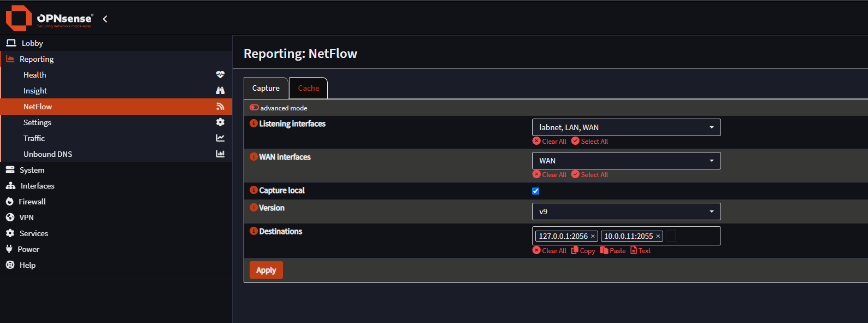This screenshot has height=323, width=868.
Task: Click Copy under Destinations
Action: click(583, 250)
